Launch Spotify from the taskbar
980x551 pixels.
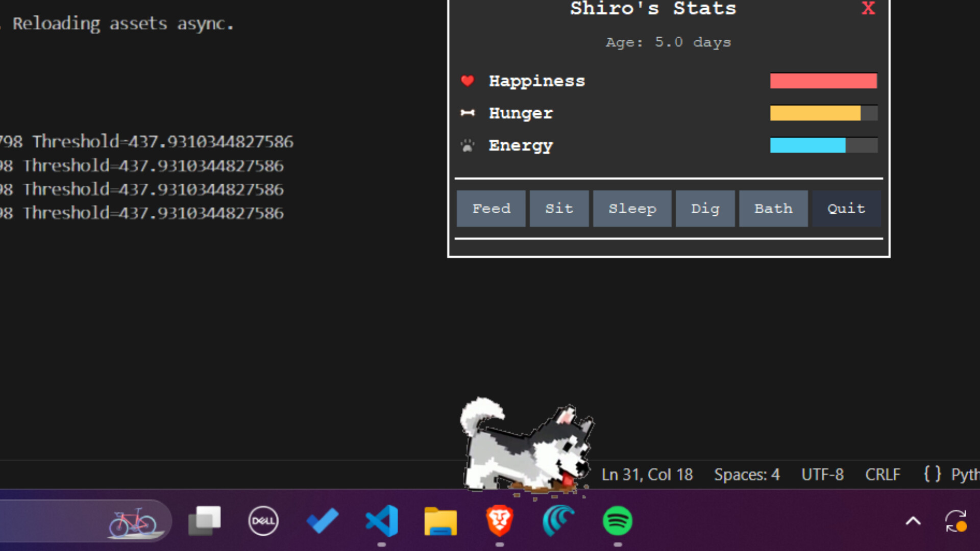coord(618,521)
